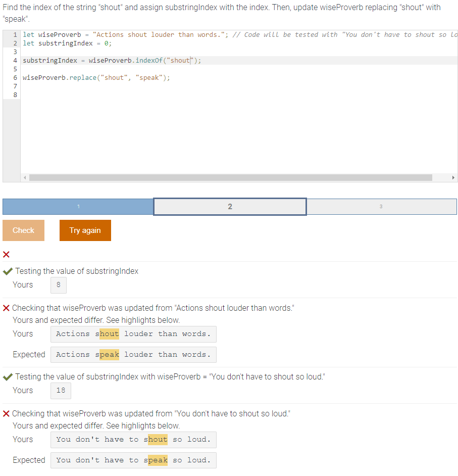Click first 'Yours and expected differ' message
The image size is (458, 476).
[x=96, y=320]
